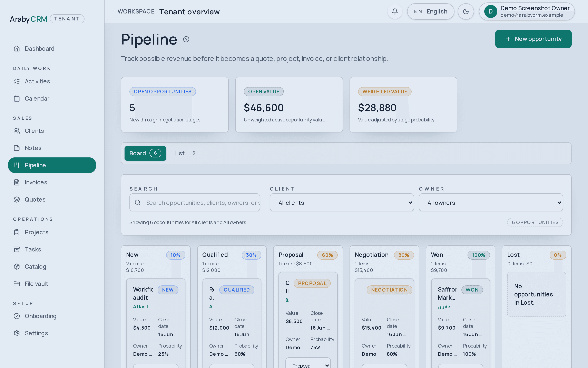The image size is (588, 368).
Task: Click the search magnifier icon
Action: point(138,202)
